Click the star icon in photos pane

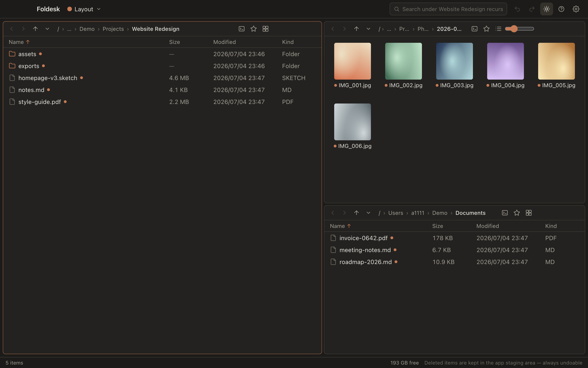pyautogui.click(x=486, y=29)
